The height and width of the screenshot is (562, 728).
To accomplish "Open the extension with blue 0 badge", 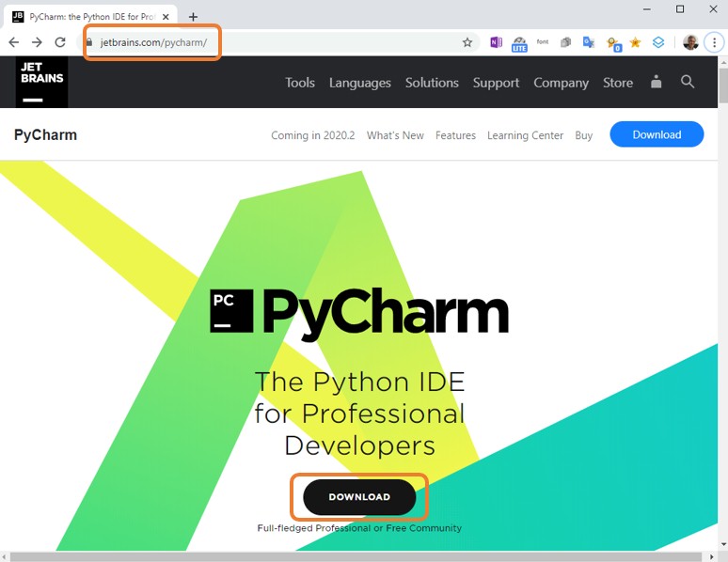I will [614, 44].
